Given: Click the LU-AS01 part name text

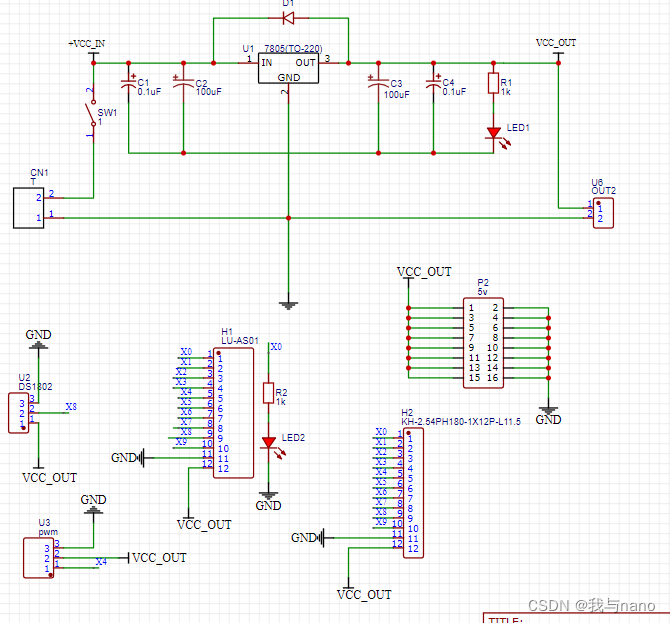Looking at the screenshot, I should (x=240, y=341).
